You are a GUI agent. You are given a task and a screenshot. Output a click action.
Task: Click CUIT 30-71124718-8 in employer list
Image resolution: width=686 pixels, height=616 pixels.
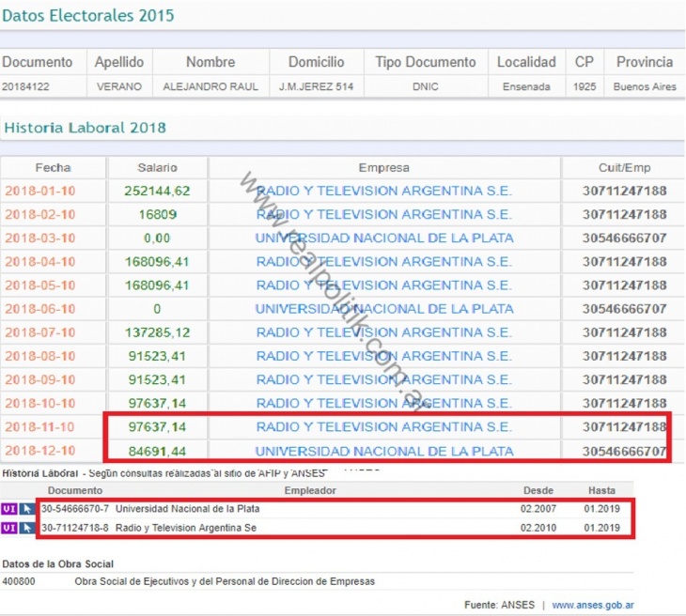(x=75, y=528)
